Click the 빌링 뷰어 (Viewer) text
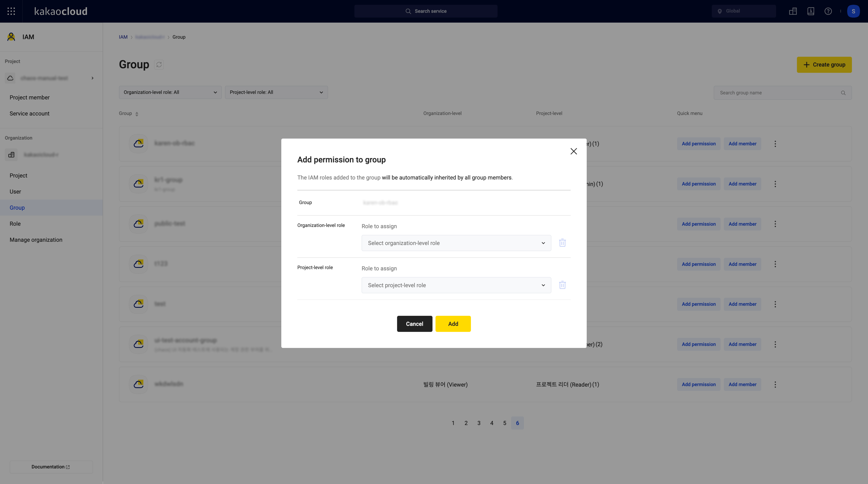Image resolution: width=868 pixels, height=484 pixels. [445, 384]
